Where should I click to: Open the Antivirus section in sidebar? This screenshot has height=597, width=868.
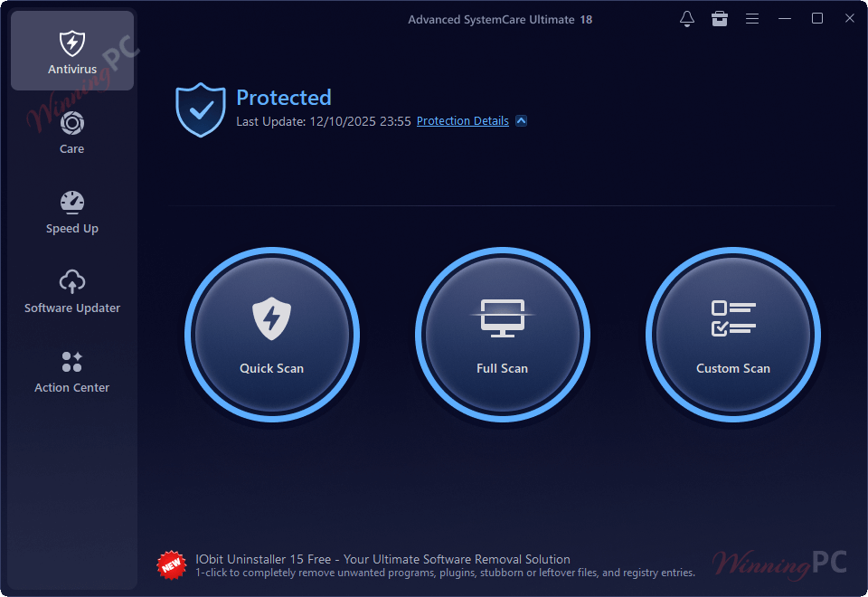(72, 51)
